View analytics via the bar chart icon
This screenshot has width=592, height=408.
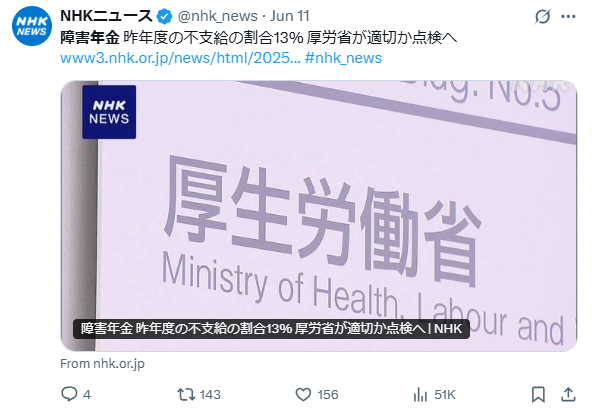click(x=420, y=395)
